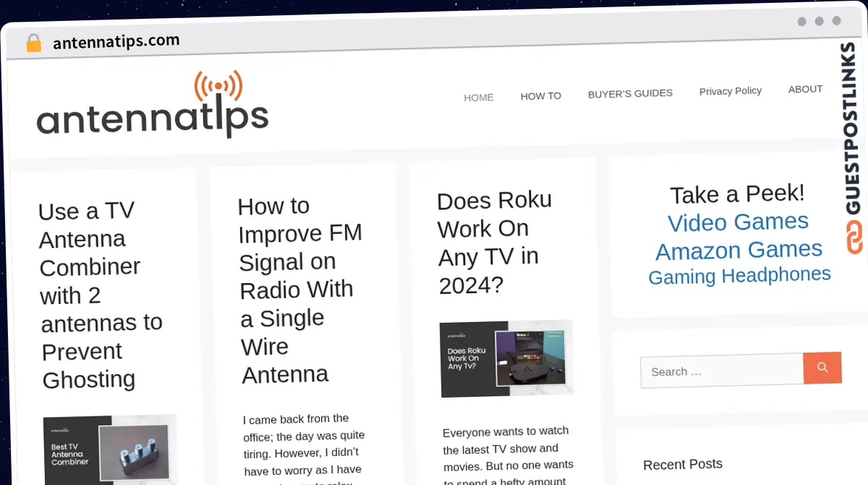868x485 pixels.
Task: Click the Recent Posts heading
Action: pyautogui.click(x=683, y=464)
